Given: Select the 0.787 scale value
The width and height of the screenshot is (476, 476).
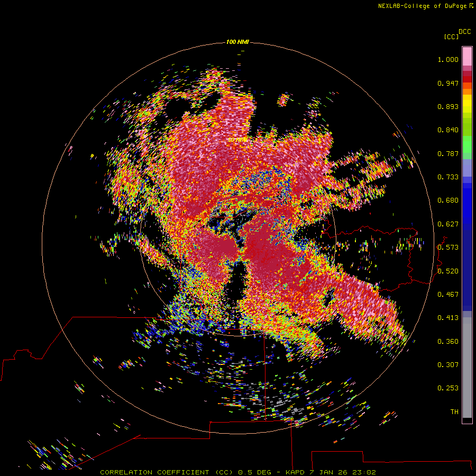Looking at the screenshot, I should point(448,153).
